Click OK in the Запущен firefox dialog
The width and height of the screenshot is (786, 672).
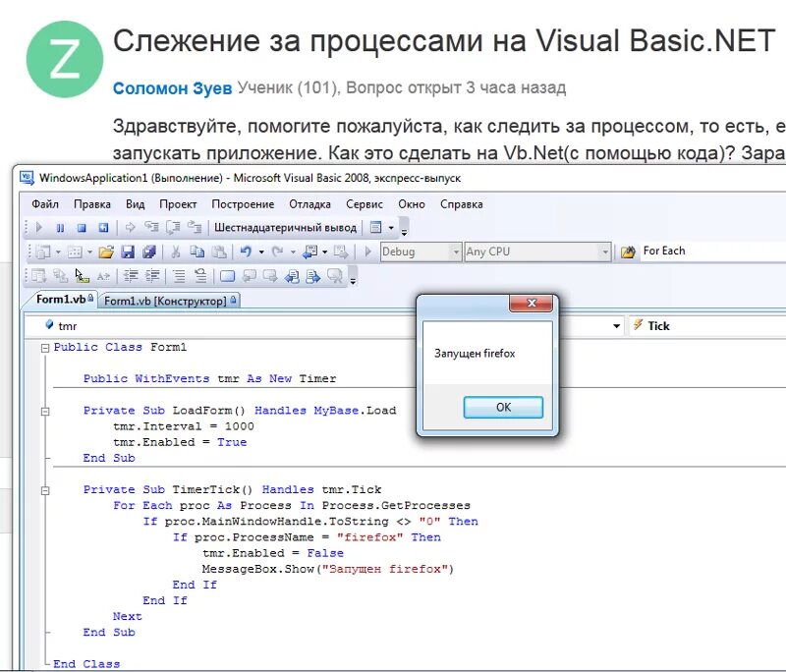(x=503, y=408)
